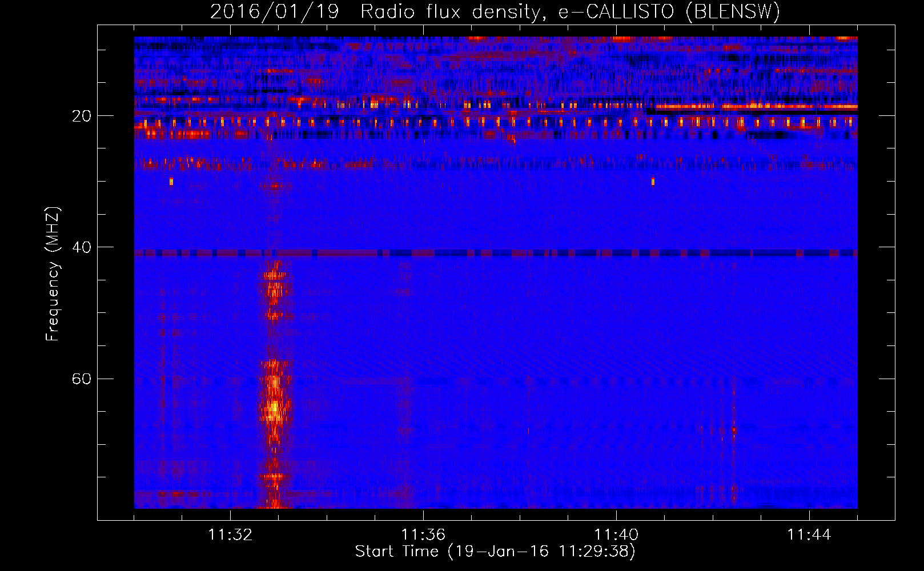Image resolution: width=924 pixels, height=571 pixels.
Task: Click the 20 MHz frequency tick label
Action: pos(81,116)
